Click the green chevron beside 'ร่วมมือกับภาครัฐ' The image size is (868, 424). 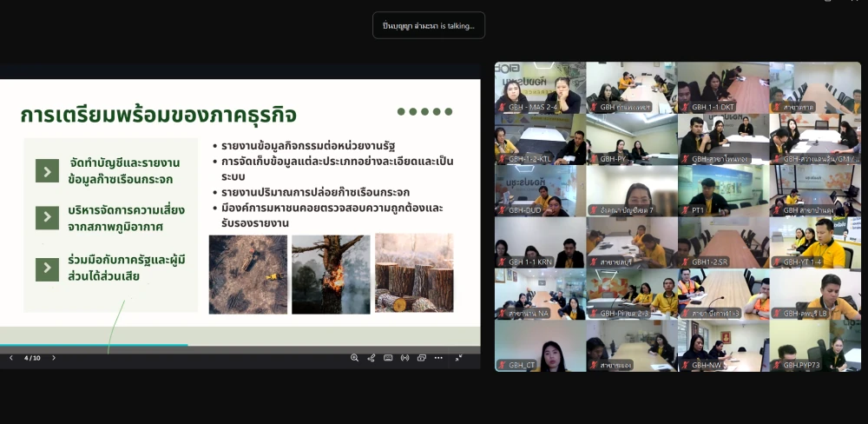coord(47,269)
